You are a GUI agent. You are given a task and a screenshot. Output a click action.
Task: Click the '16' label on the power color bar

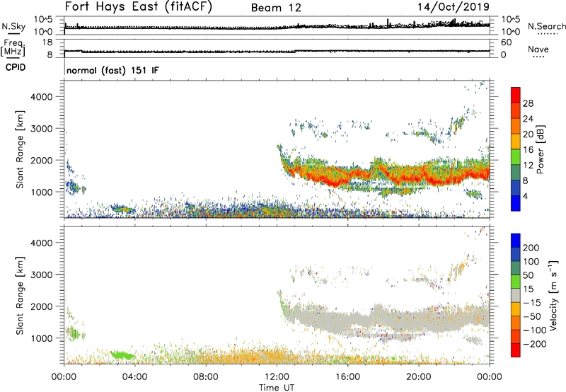tap(528, 150)
